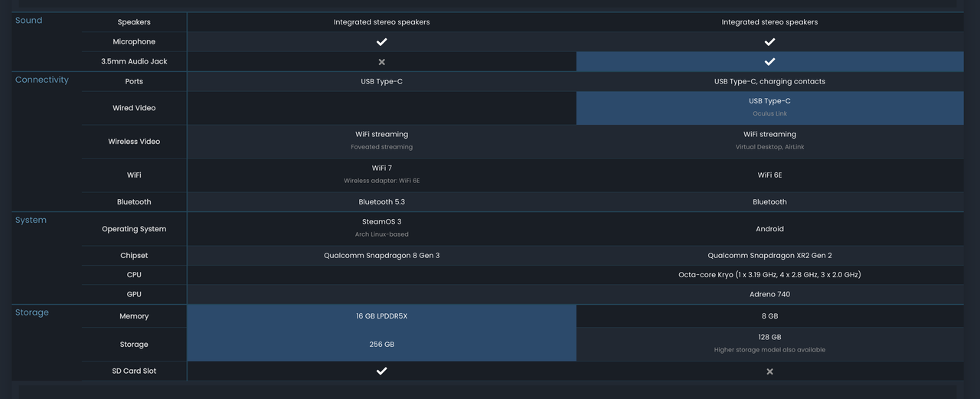Image resolution: width=980 pixels, height=399 pixels.
Task: Select the "8 GB" memory cell
Action: click(769, 316)
